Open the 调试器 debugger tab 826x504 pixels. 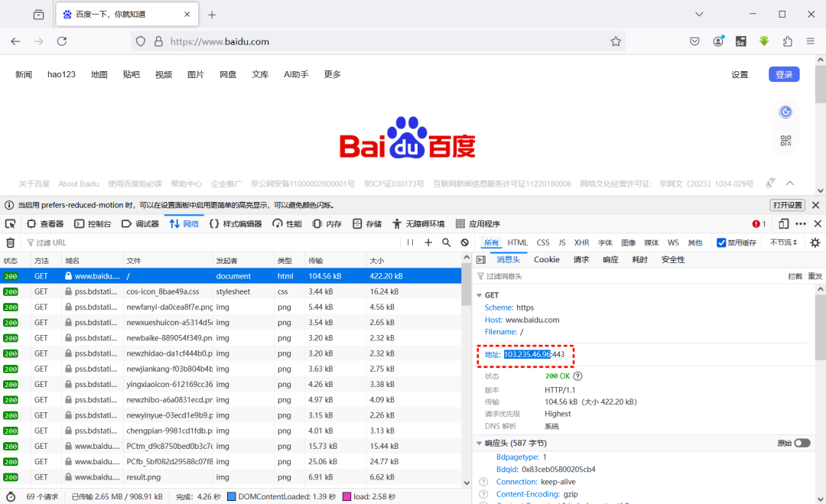click(140, 224)
